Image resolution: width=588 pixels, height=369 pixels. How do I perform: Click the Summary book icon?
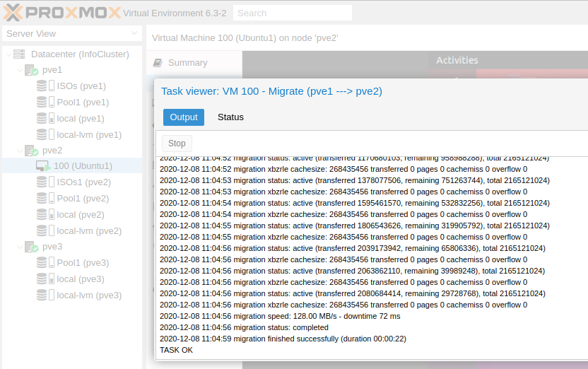(x=158, y=63)
